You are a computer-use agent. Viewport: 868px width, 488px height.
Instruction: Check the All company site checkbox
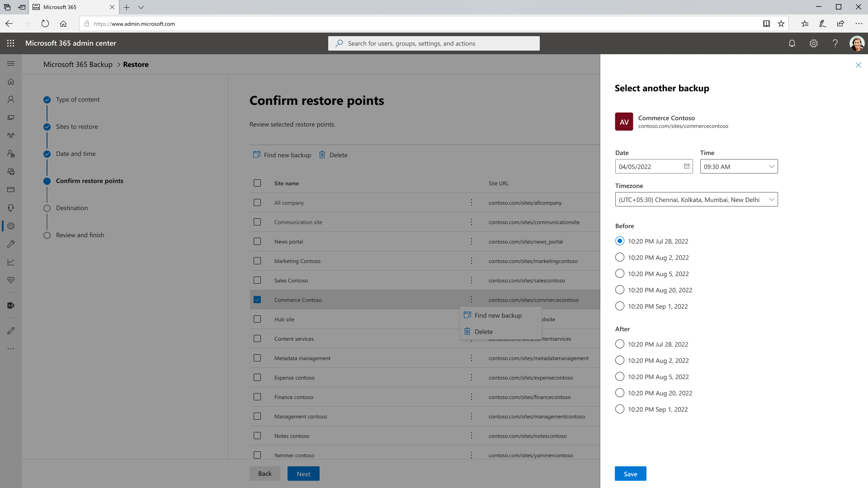point(257,203)
